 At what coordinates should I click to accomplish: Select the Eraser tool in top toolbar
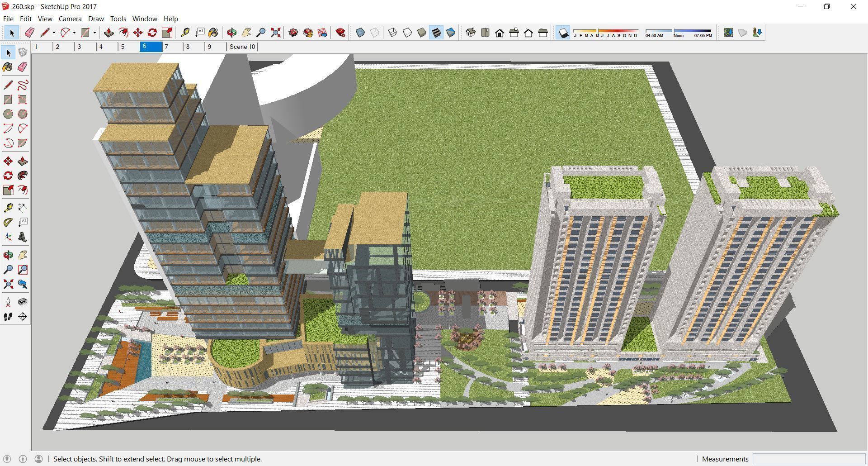(29, 33)
